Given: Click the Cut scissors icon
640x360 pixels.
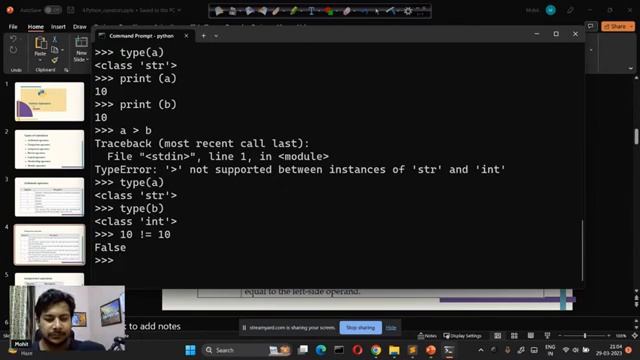Looking at the screenshot, I should click(x=55, y=40).
